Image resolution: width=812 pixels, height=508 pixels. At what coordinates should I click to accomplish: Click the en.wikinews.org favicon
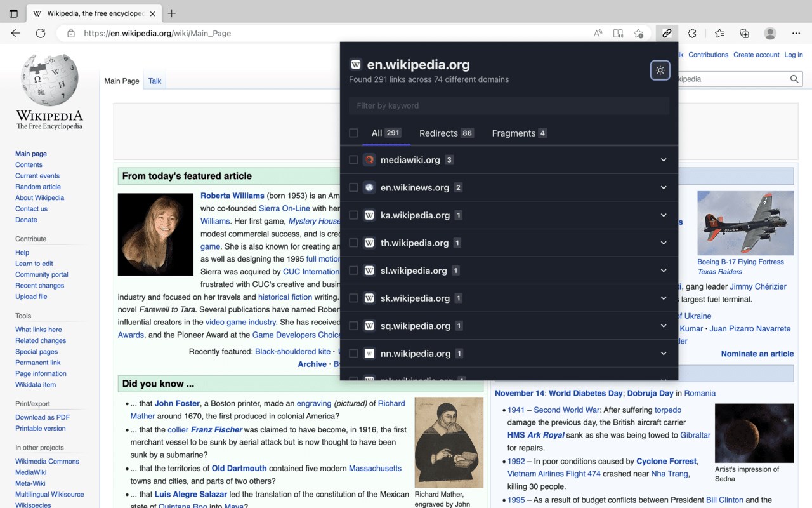tap(369, 187)
